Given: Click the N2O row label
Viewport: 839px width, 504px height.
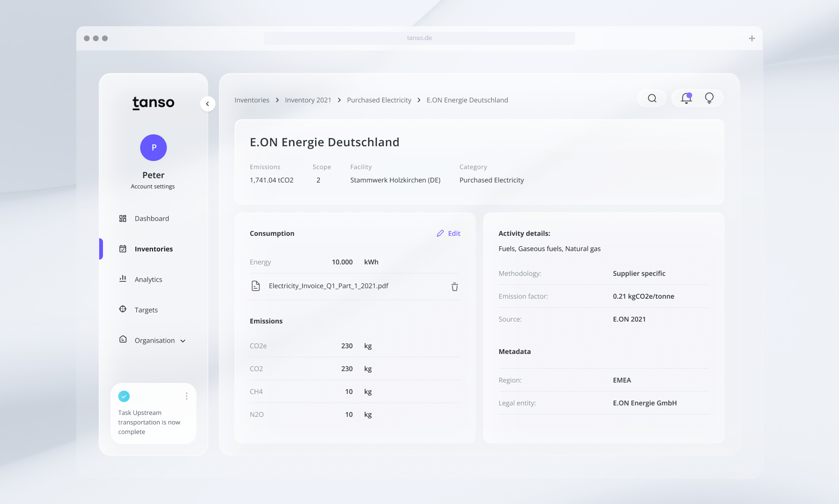Looking at the screenshot, I should 257,414.
